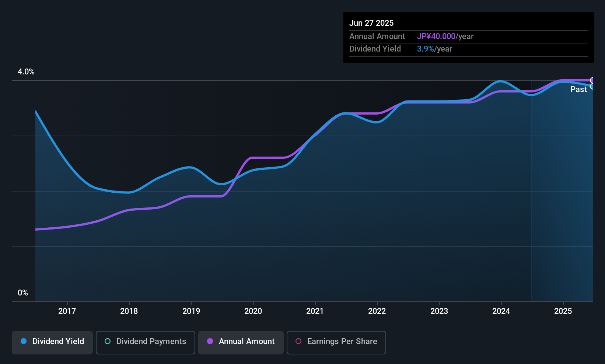Click the 2017 x-axis label

point(67,311)
